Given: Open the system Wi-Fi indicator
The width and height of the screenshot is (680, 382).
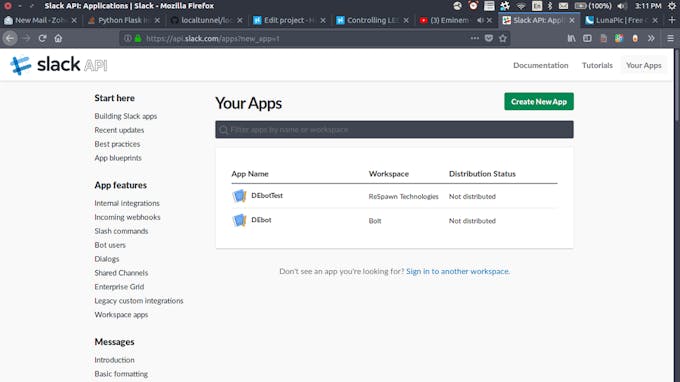Looking at the screenshot, I should [520, 6].
